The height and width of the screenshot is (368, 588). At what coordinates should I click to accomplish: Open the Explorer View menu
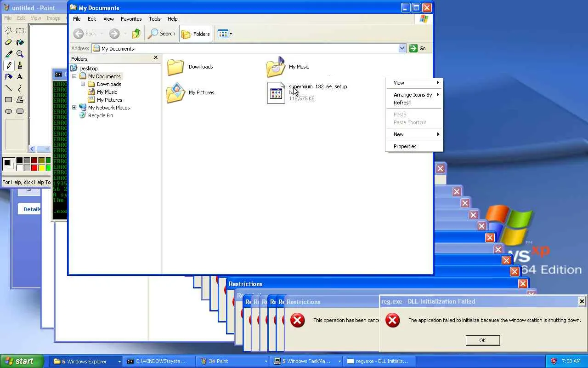point(108,19)
